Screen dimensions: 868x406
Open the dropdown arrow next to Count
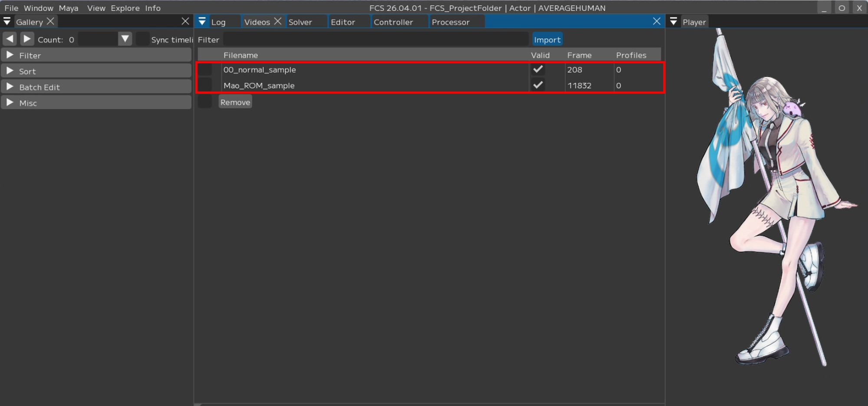coord(125,39)
